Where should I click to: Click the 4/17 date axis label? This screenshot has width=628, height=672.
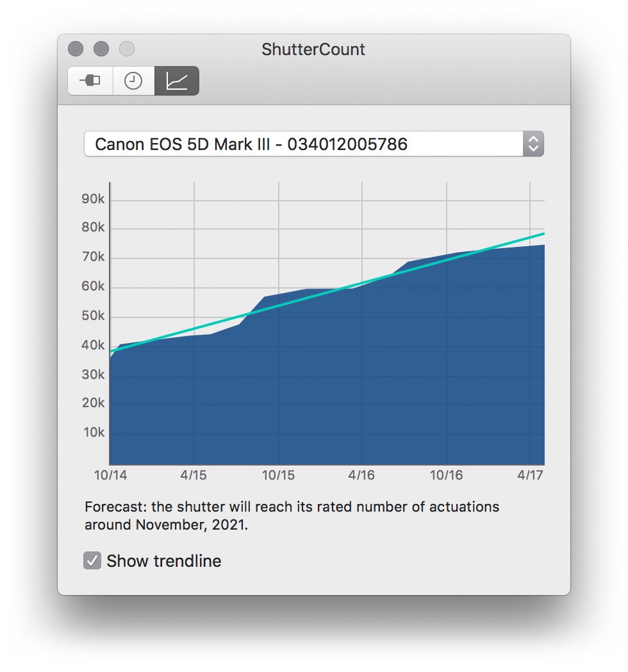coord(530,475)
